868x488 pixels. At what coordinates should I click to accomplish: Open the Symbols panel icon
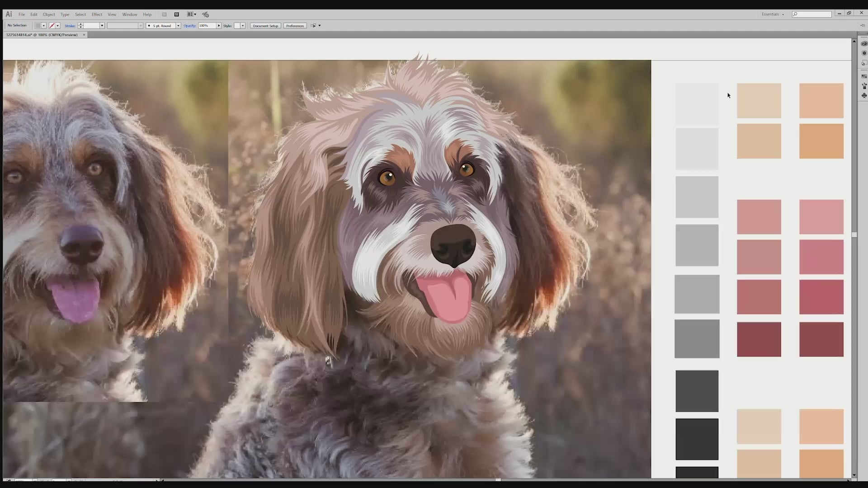coord(864,95)
